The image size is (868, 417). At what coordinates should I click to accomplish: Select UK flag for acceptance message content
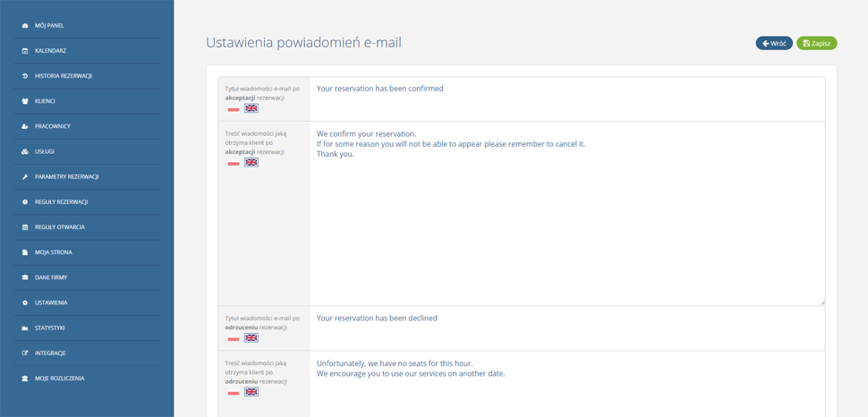pyautogui.click(x=251, y=162)
